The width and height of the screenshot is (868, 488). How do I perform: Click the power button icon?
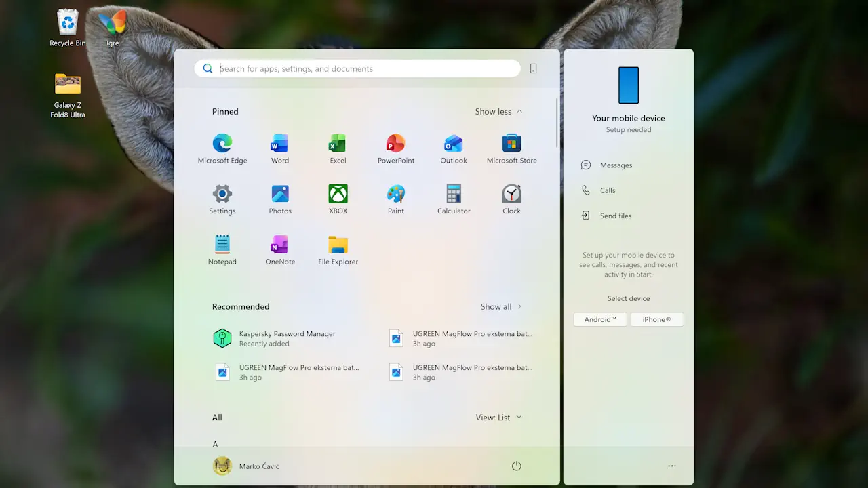[x=516, y=466]
